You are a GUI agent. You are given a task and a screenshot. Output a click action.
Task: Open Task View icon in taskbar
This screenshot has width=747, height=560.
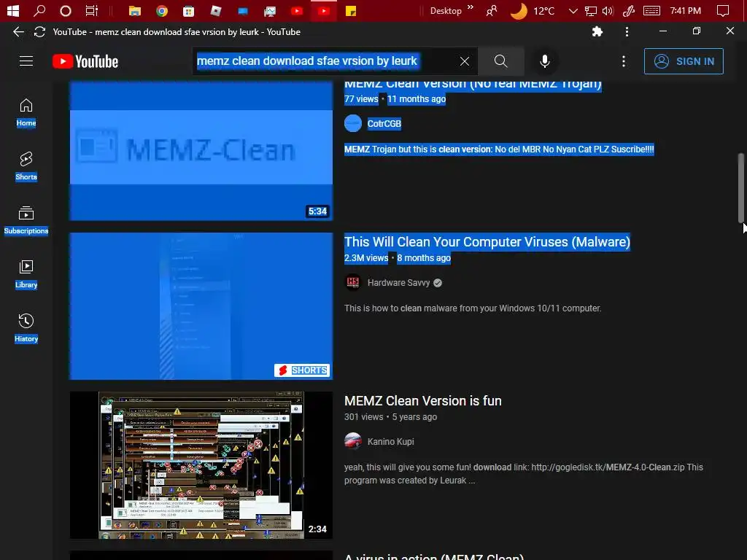tap(91, 10)
